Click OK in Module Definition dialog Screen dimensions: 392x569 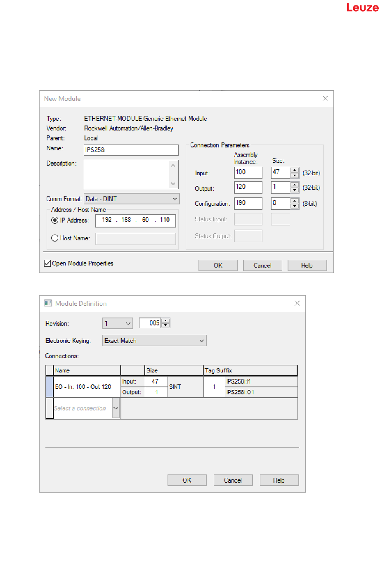(x=187, y=480)
